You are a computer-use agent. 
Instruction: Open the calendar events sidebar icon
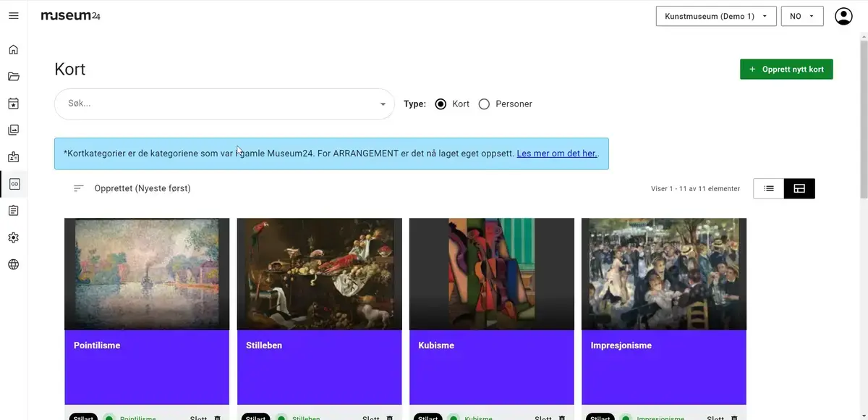(13, 104)
